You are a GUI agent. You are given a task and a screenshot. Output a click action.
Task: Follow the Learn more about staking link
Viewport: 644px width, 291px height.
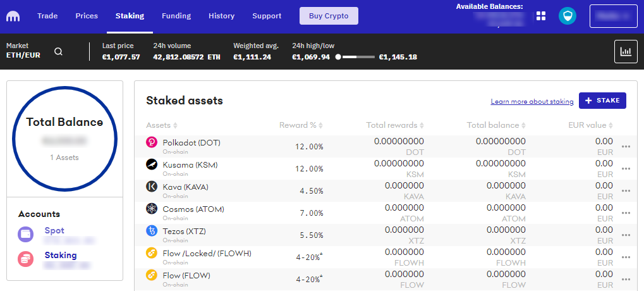click(532, 101)
